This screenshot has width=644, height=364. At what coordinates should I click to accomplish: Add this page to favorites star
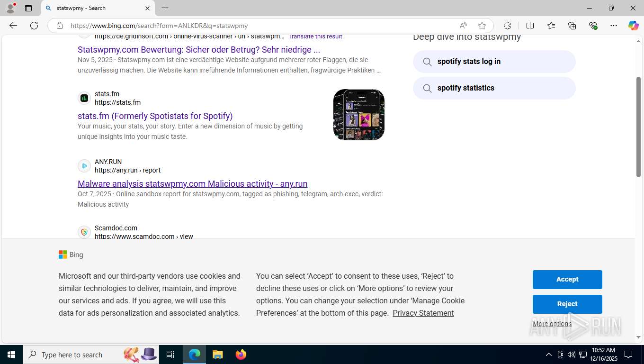click(x=482, y=26)
